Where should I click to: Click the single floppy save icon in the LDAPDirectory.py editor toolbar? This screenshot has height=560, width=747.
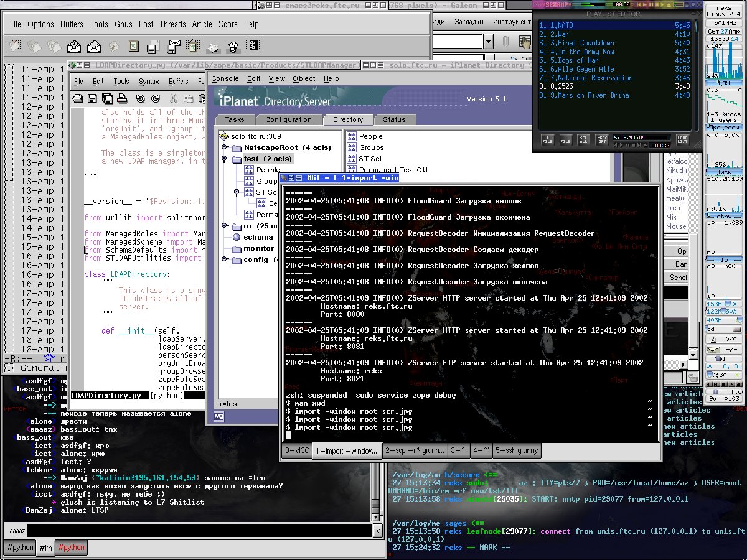(92, 98)
